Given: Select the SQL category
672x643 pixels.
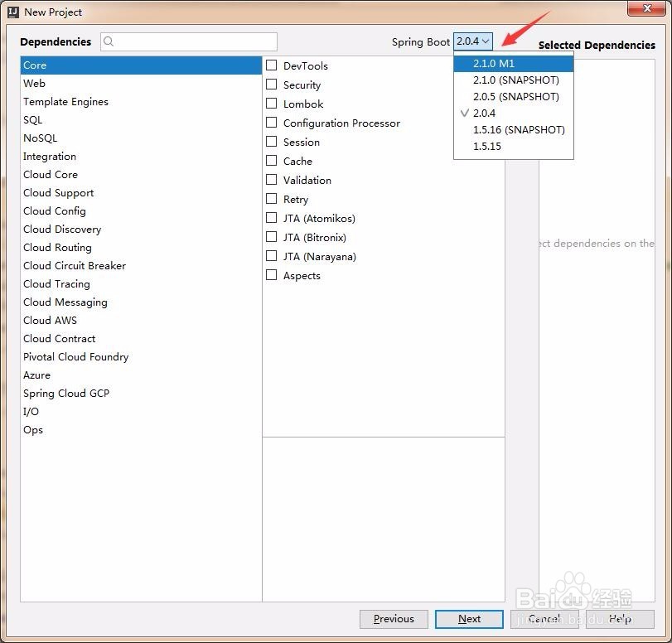Looking at the screenshot, I should click(141, 119).
